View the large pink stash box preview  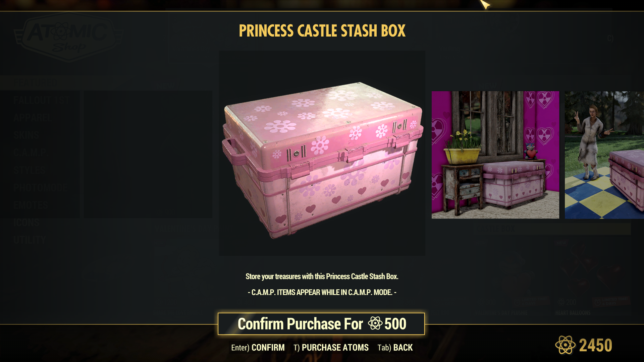coord(322,153)
